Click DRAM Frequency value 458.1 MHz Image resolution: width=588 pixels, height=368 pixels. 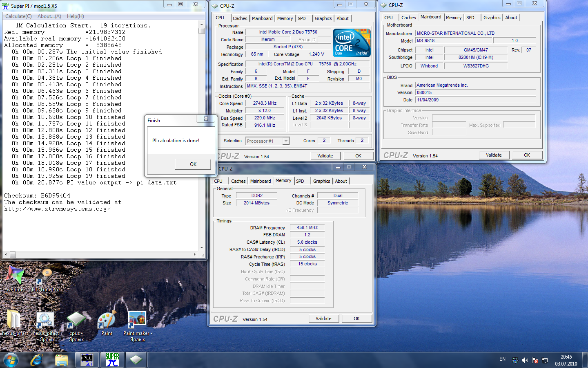click(x=307, y=227)
